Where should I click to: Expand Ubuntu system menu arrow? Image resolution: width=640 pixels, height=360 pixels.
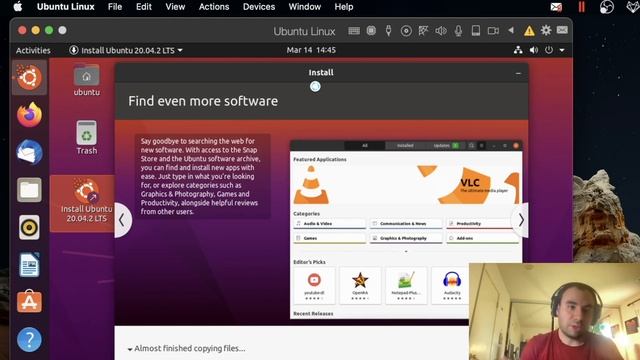tap(562, 50)
